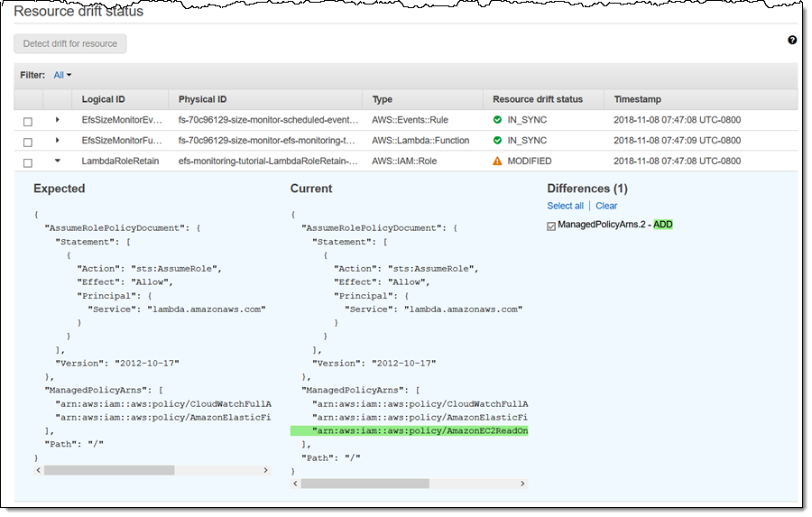Viewport: 812px width, 517px height.
Task: Click left arrow of Current pane scrollbar
Action: [x=295, y=484]
